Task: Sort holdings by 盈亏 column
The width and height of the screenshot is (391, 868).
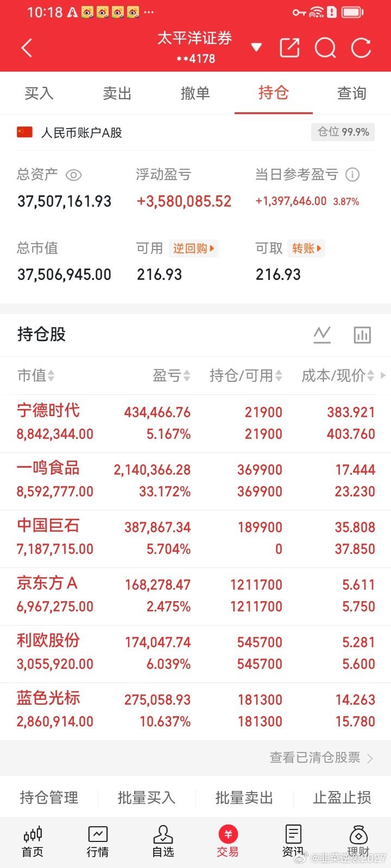Action: (x=172, y=375)
